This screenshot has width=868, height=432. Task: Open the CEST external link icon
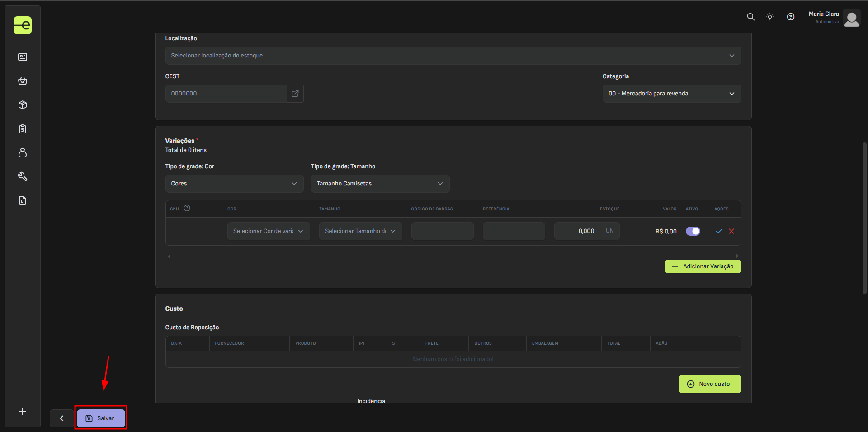tap(295, 94)
